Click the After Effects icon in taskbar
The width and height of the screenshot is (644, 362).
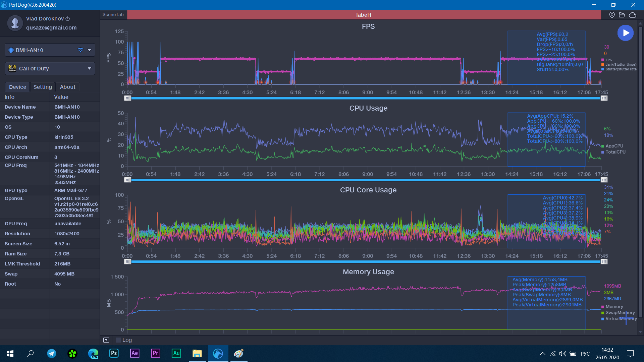[x=136, y=353]
